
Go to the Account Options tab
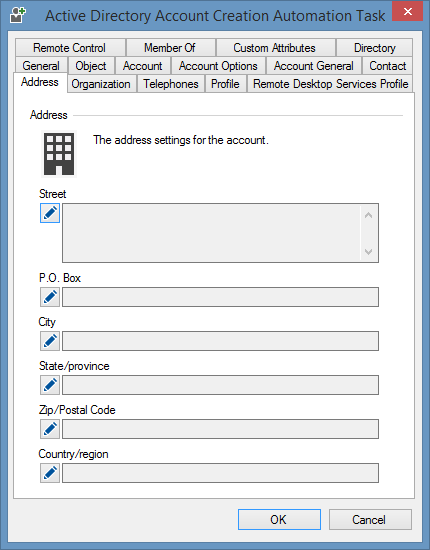[x=218, y=66]
